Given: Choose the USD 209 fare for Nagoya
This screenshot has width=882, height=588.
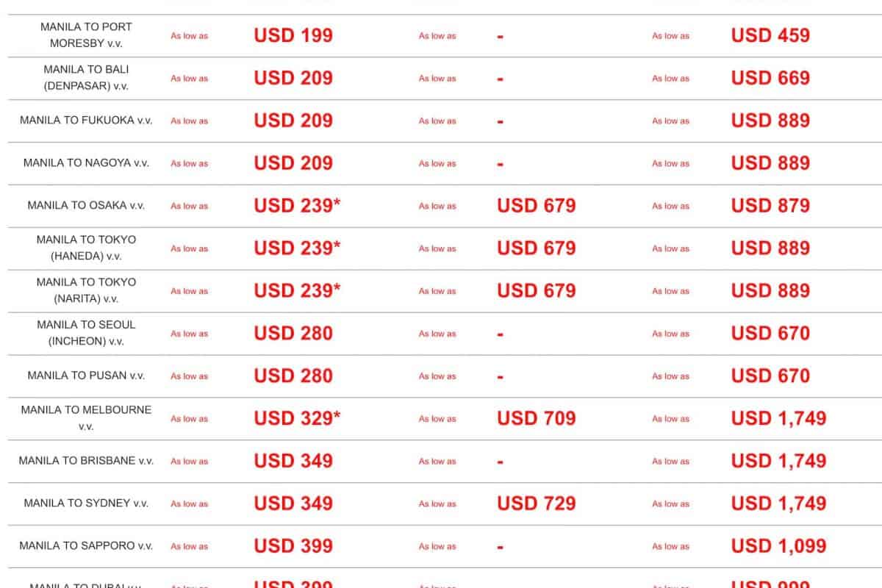Looking at the screenshot, I should pyautogui.click(x=293, y=163).
